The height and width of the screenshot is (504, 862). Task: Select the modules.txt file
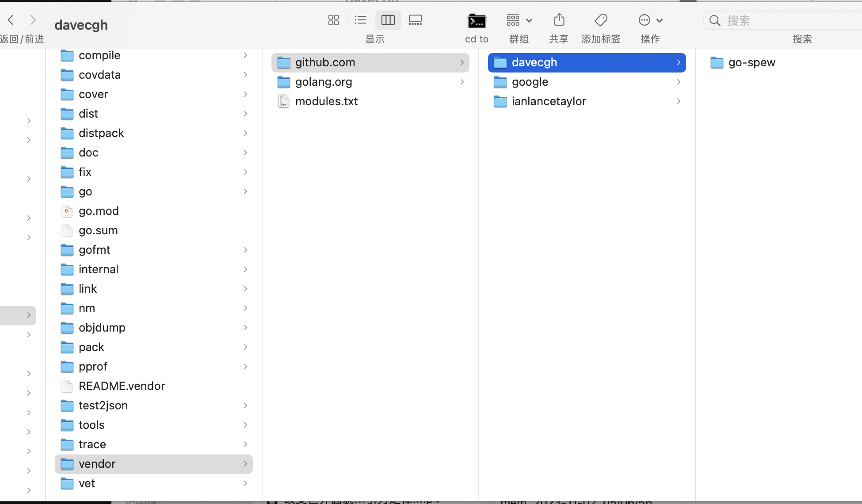pos(326,101)
